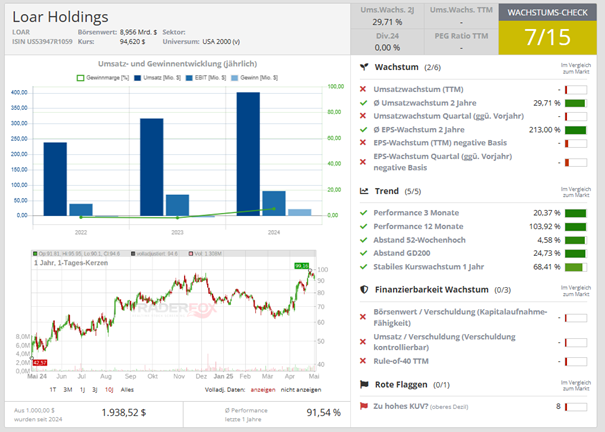The width and height of the screenshot is (605, 432).
Task: Click the 2024 Gewinn light blue bar
Action: click(300, 213)
